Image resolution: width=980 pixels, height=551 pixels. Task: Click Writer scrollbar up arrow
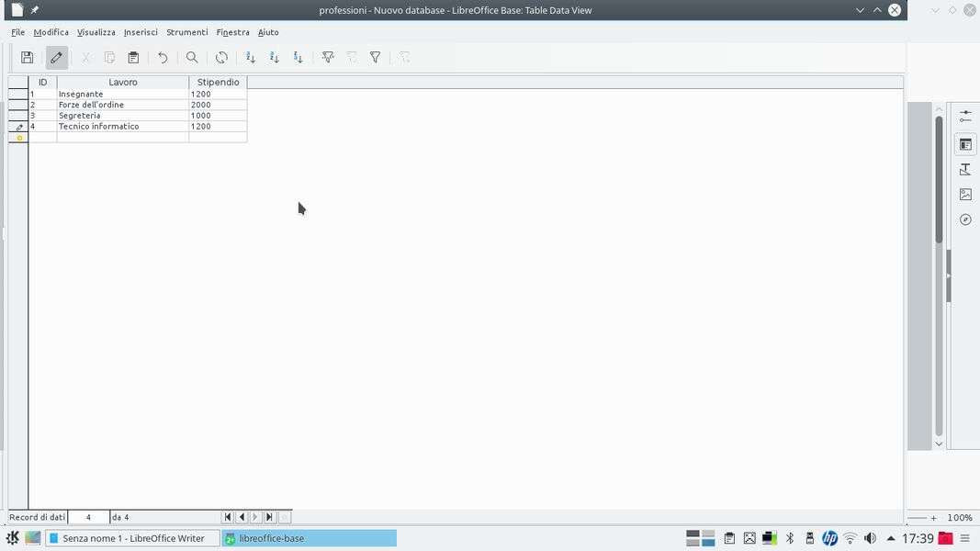939,108
